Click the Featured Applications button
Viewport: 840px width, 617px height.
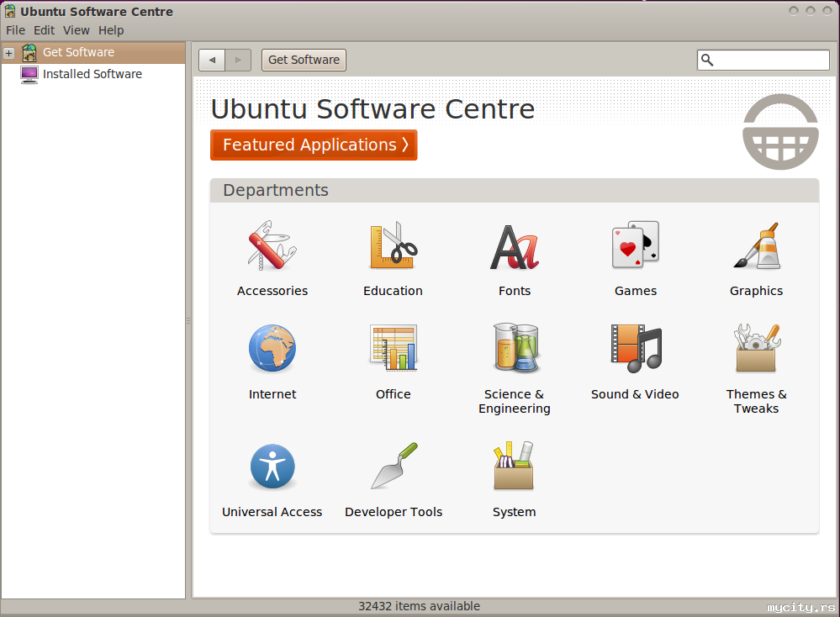(314, 145)
